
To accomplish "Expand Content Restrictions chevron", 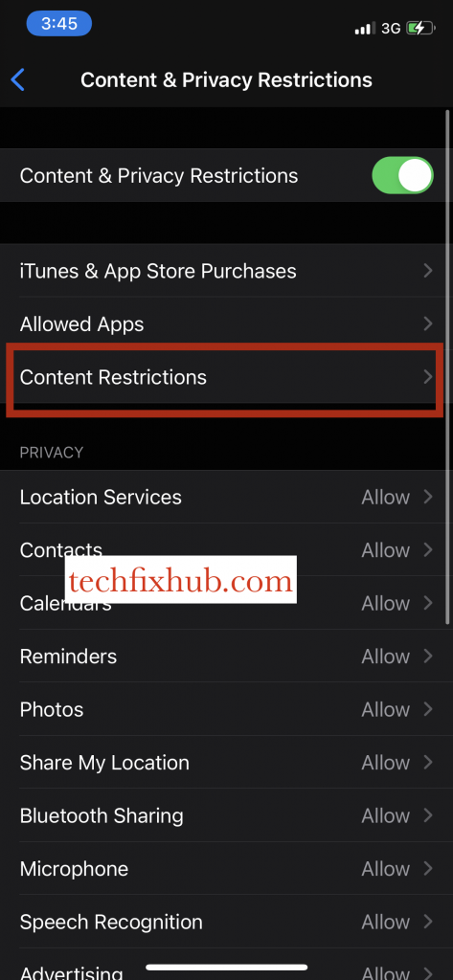I will click(x=428, y=377).
